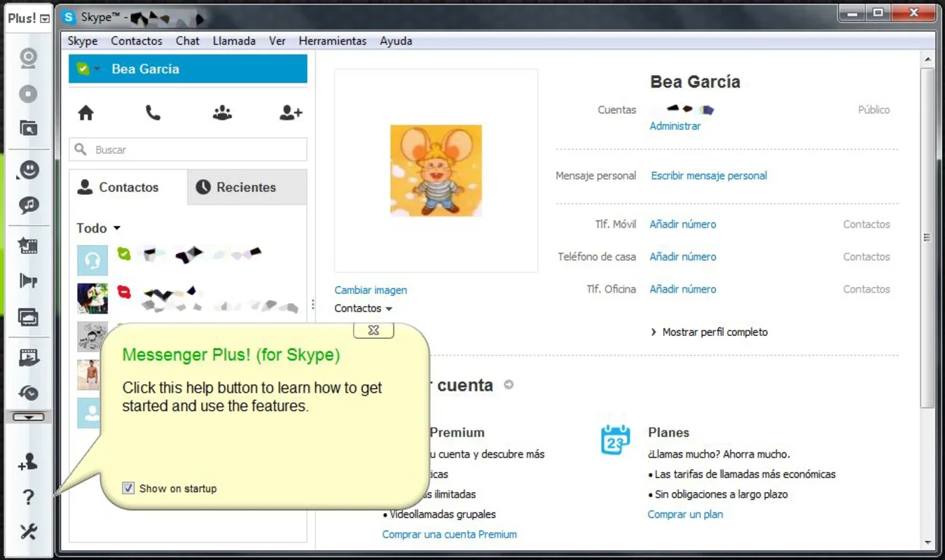
Task: Click Añadir número for Tlf. Móvil
Action: (683, 224)
